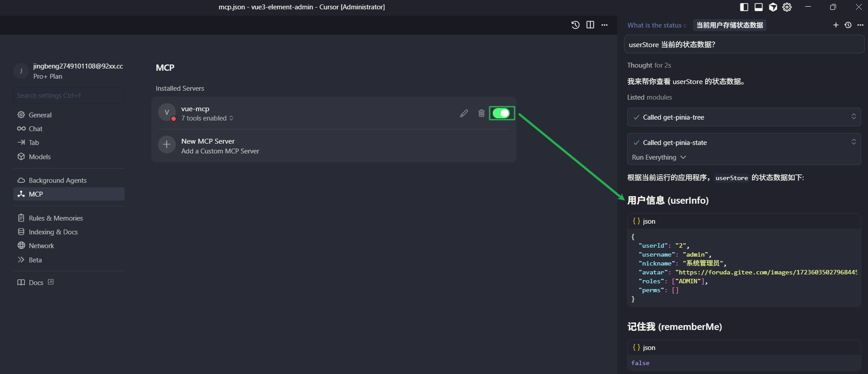Click Docs external-link arrow icon
Screen dimensions: 868x374
pos(51,282)
